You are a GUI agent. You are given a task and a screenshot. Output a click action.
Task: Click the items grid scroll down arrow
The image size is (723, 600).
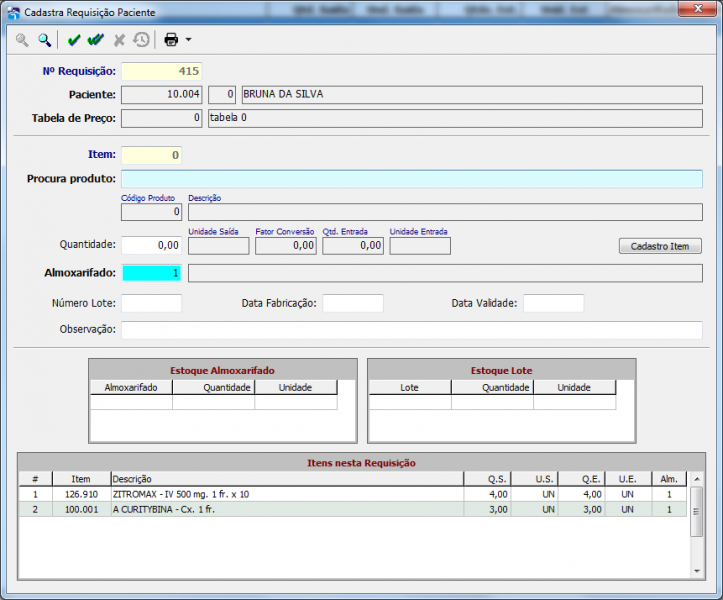[x=697, y=571]
